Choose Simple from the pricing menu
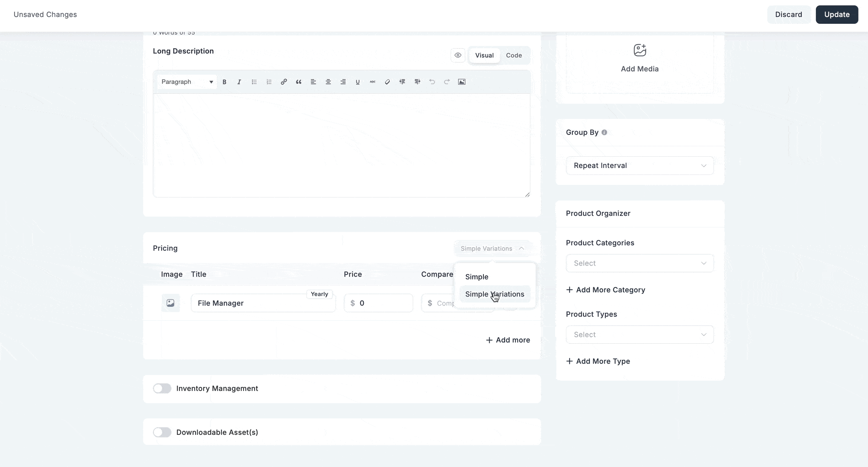This screenshot has width=868, height=467. (477, 277)
